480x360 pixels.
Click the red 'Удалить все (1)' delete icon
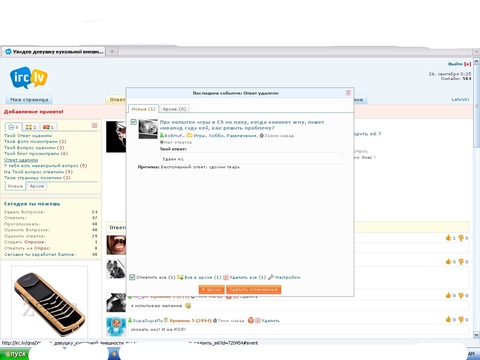tap(226, 277)
